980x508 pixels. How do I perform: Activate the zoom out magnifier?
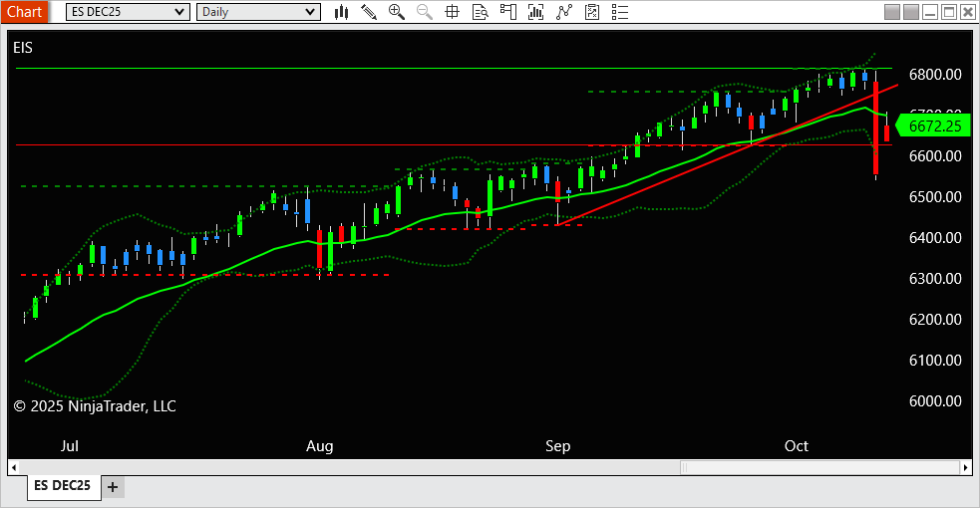[425, 12]
